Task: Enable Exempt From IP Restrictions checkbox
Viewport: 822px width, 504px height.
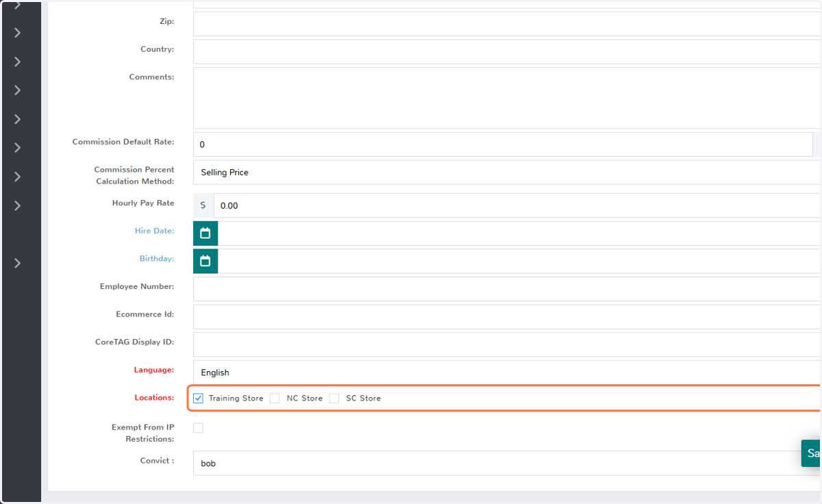Action: [x=198, y=428]
